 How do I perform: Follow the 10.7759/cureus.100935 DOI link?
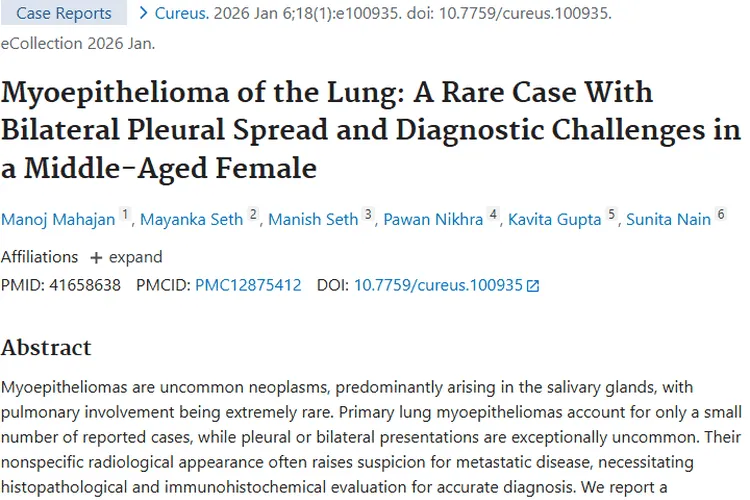click(438, 285)
